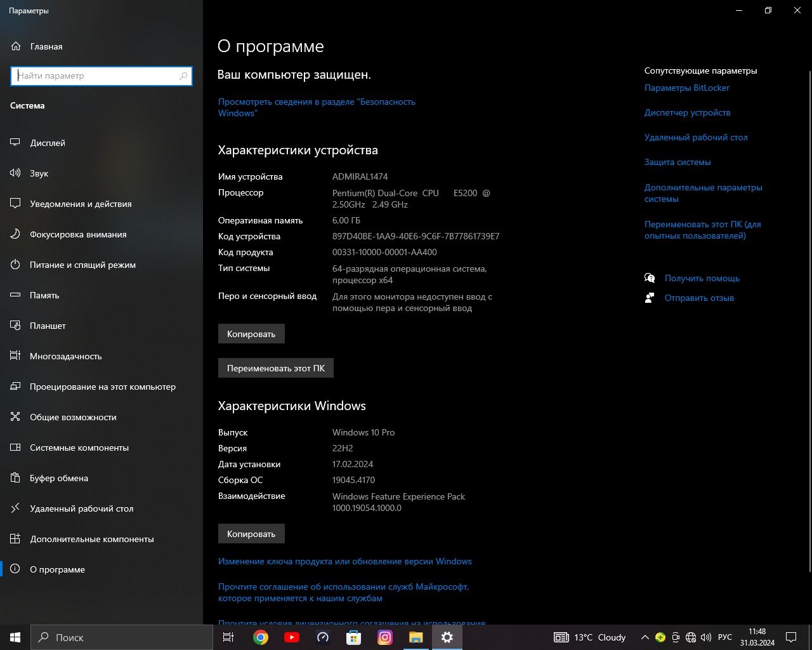Screen dimensions: 812x650
Task: Click the OS build 19045.4170 value
Action: coord(353,480)
